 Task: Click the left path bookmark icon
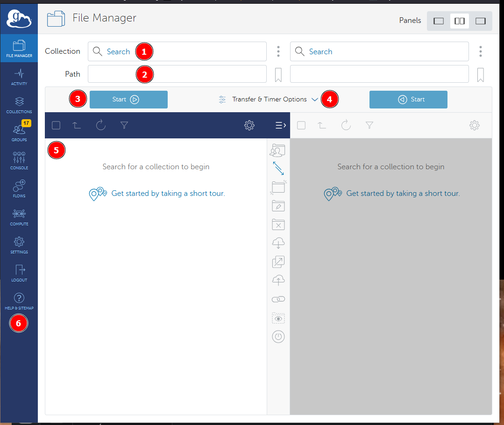coord(278,75)
